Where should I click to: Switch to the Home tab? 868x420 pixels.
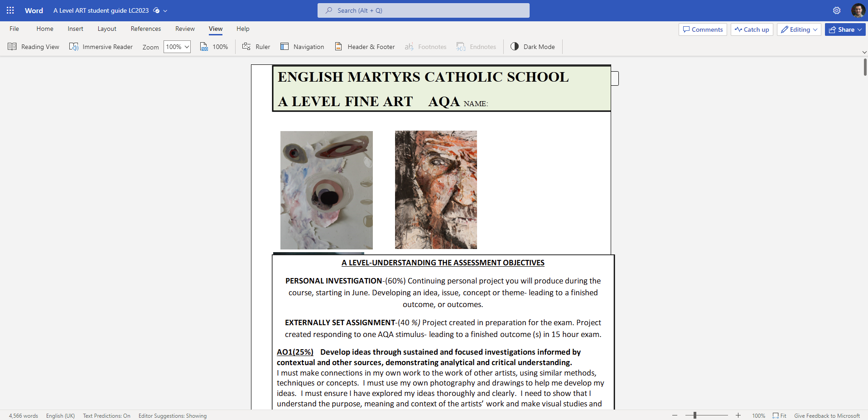coord(45,29)
